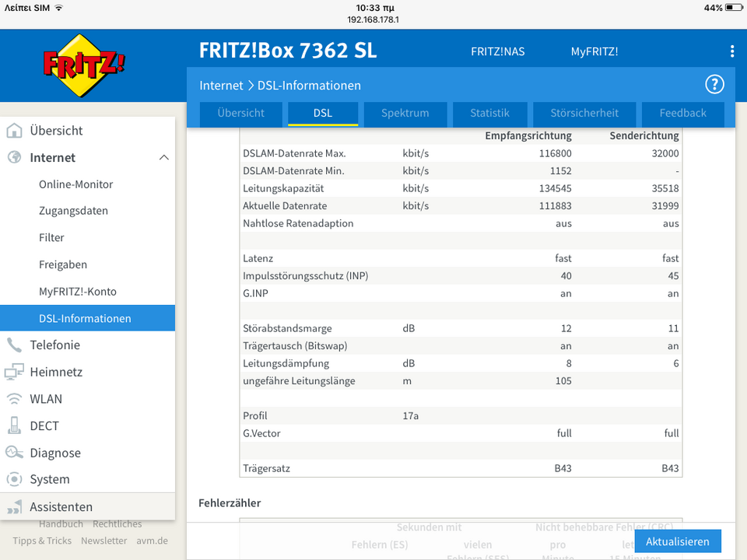The width and height of the screenshot is (747, 560).
Task: Open Assistenten in the sidebar
Action: point(88,506)
